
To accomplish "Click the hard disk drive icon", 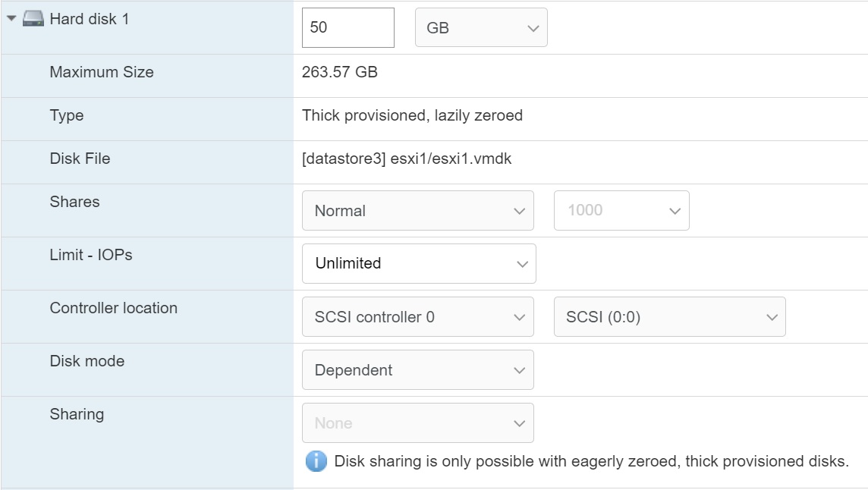I will pos(33,19).
